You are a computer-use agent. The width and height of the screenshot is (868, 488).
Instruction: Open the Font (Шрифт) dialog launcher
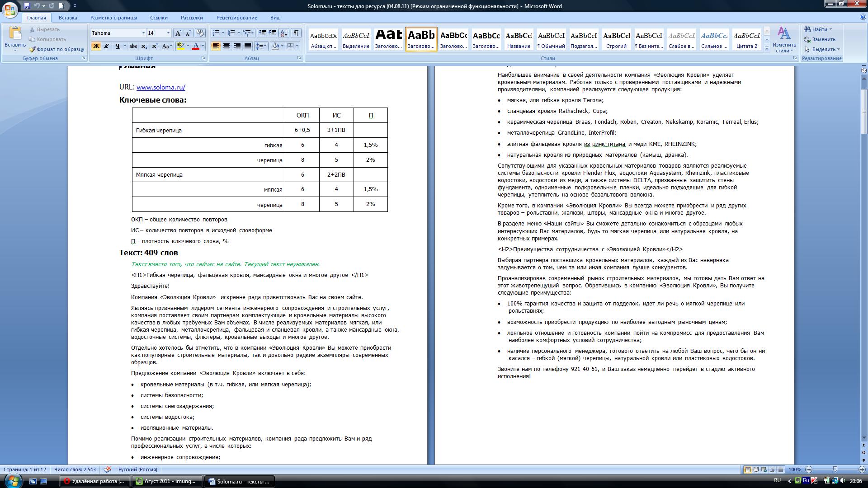(203, 58)
